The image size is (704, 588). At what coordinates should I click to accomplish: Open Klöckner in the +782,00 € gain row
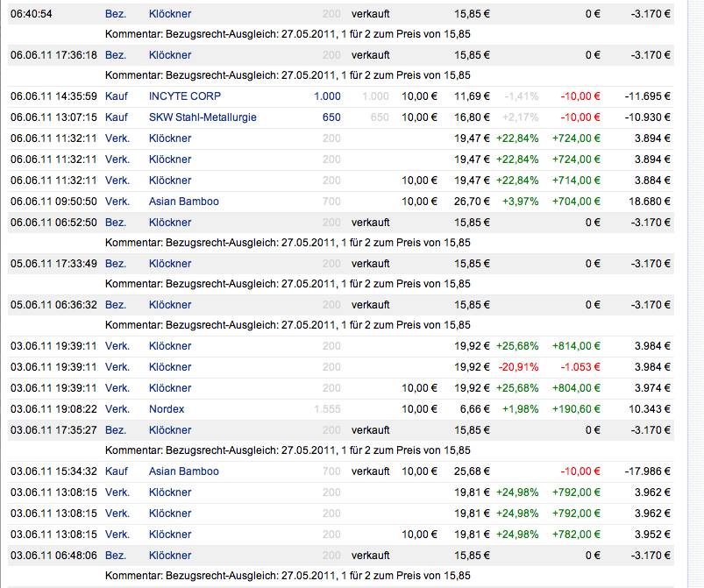170,535
